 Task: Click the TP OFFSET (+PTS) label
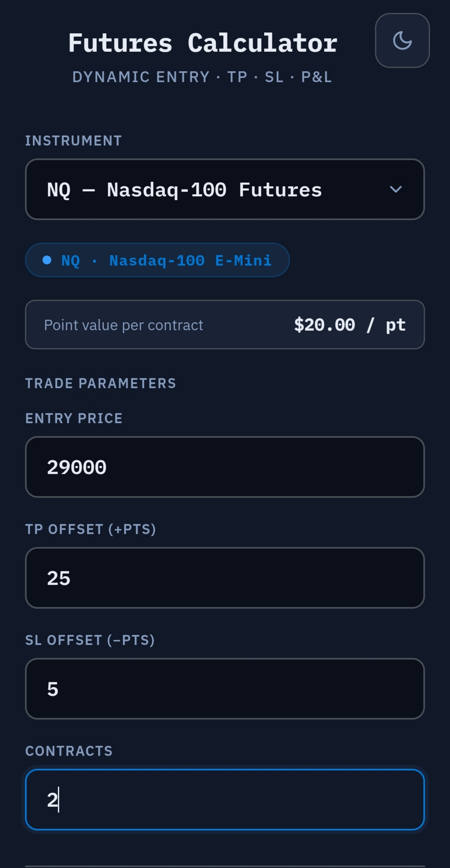[x=90, y=529]
